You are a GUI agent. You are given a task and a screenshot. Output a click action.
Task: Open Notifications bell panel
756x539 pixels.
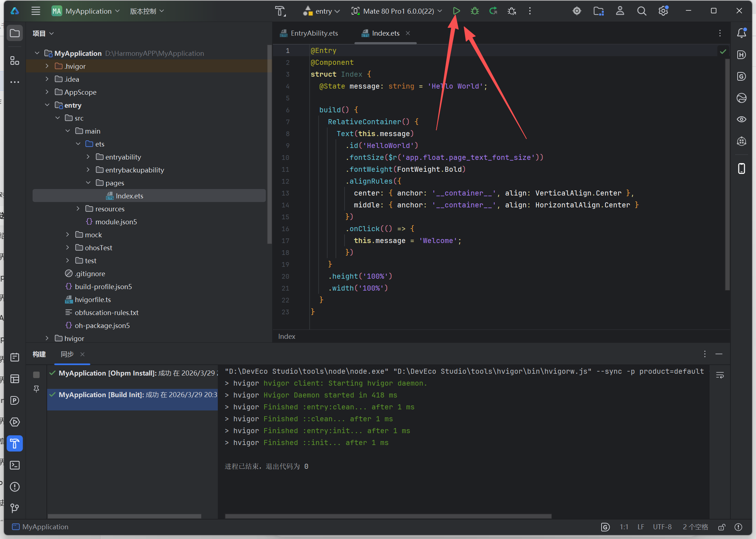[x=741, y=33]
